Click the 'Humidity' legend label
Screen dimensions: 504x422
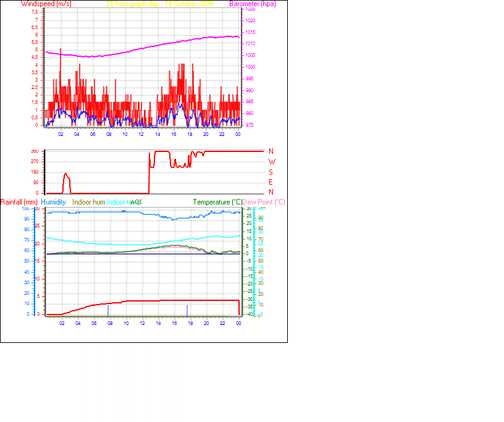tap(53, 202)
